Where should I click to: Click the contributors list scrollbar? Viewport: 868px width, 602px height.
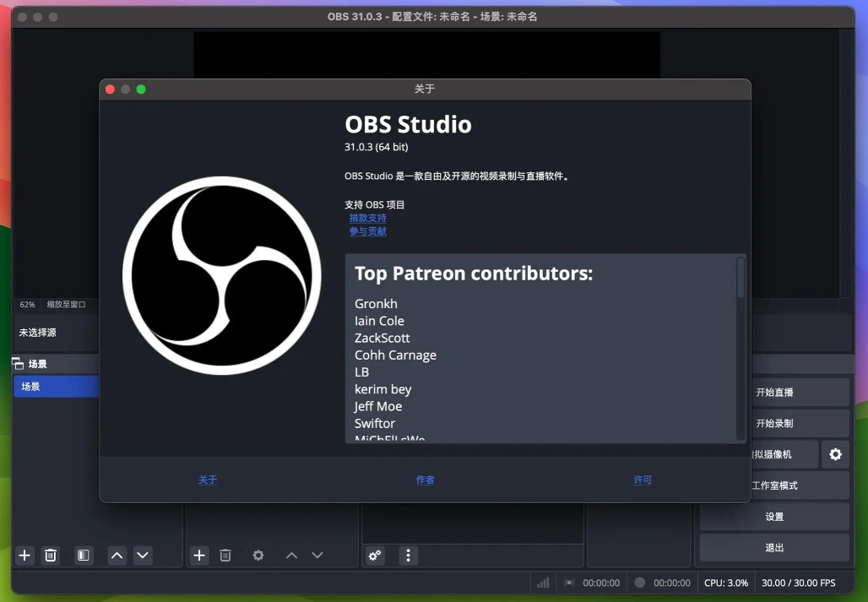(741, 279)
